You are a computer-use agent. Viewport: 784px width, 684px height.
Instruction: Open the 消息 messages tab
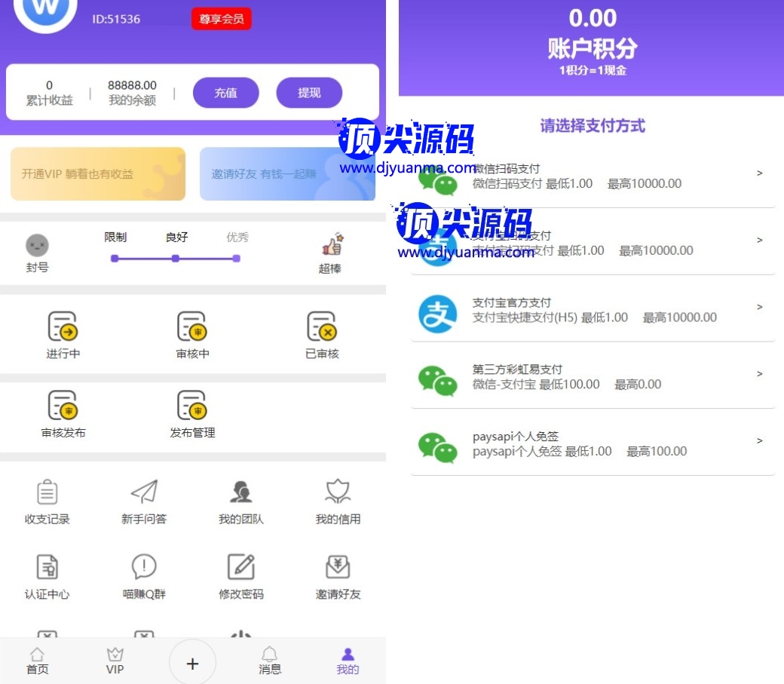tap(270, 661)
